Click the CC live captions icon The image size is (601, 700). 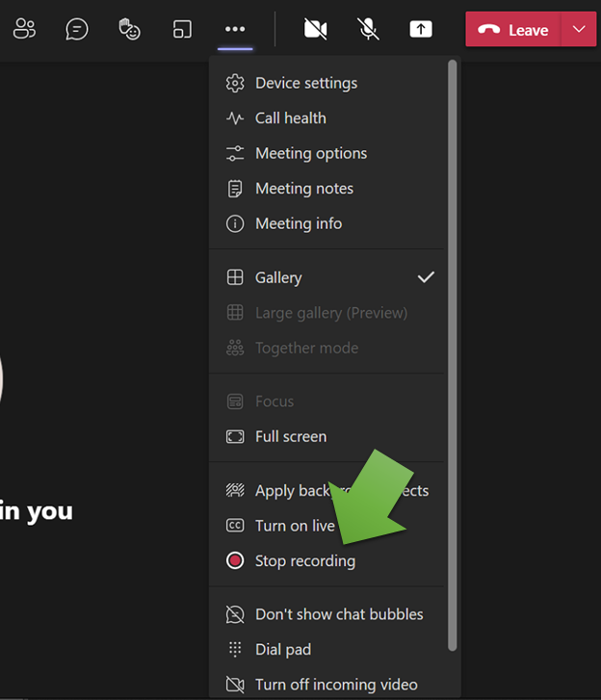pos(235,526)
